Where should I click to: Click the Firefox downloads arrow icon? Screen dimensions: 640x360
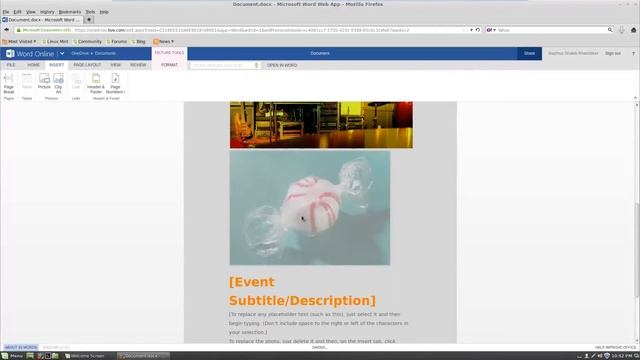point(622,30)
